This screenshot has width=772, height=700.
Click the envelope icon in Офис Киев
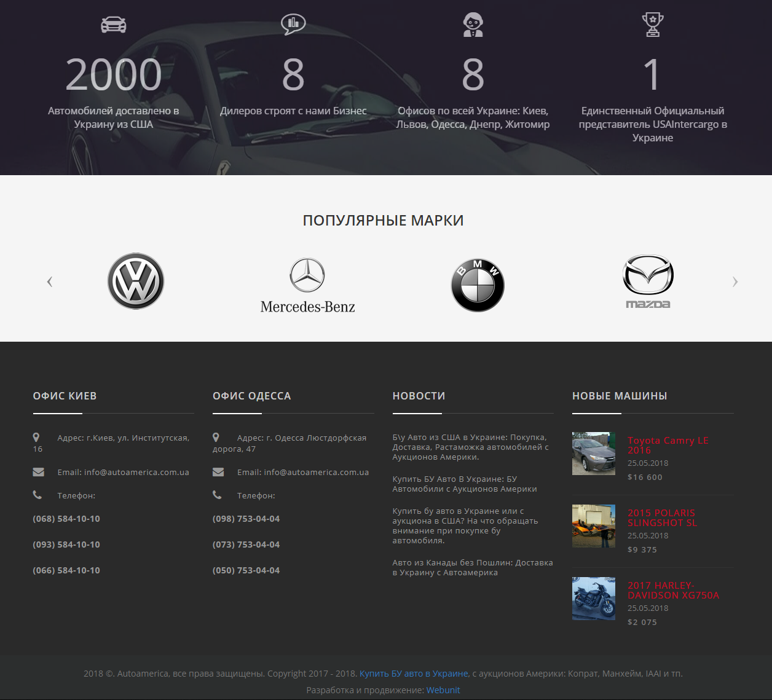38,472
